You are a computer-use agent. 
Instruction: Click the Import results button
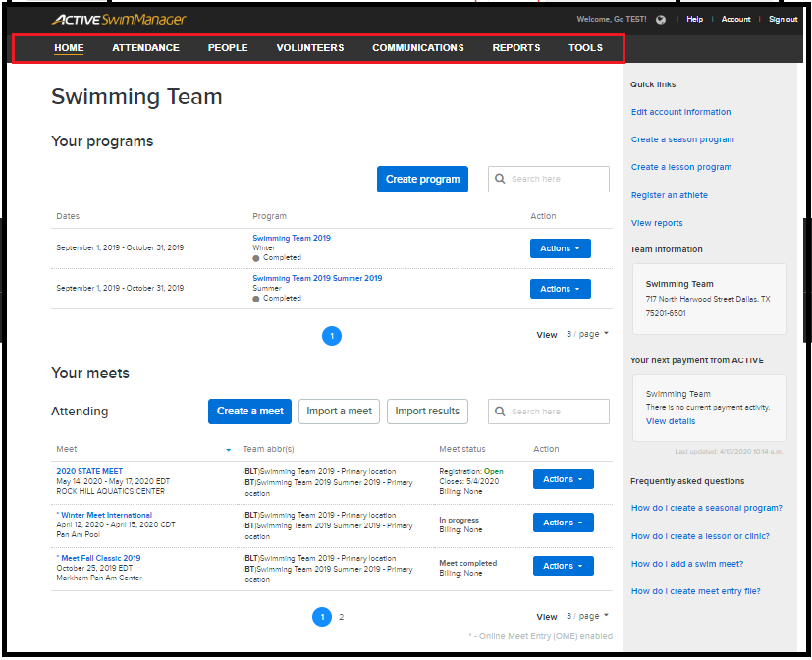click(x=427, y=412)
